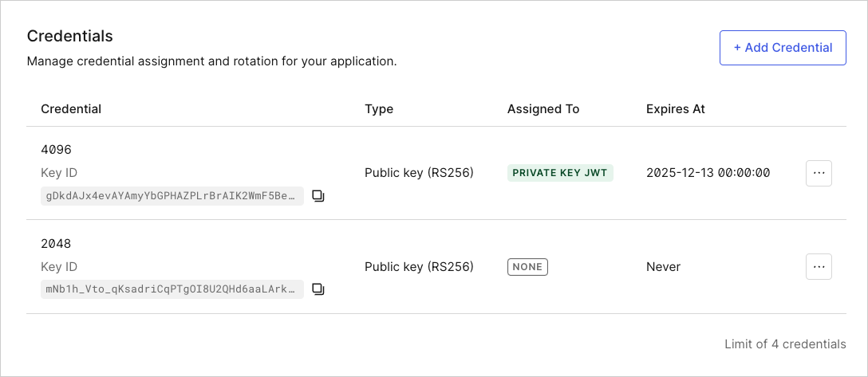This screenshot has height=377, width=868.
Task: Click the 2025-12-13 00:00:00 expiry date
Action: (708, 173)
